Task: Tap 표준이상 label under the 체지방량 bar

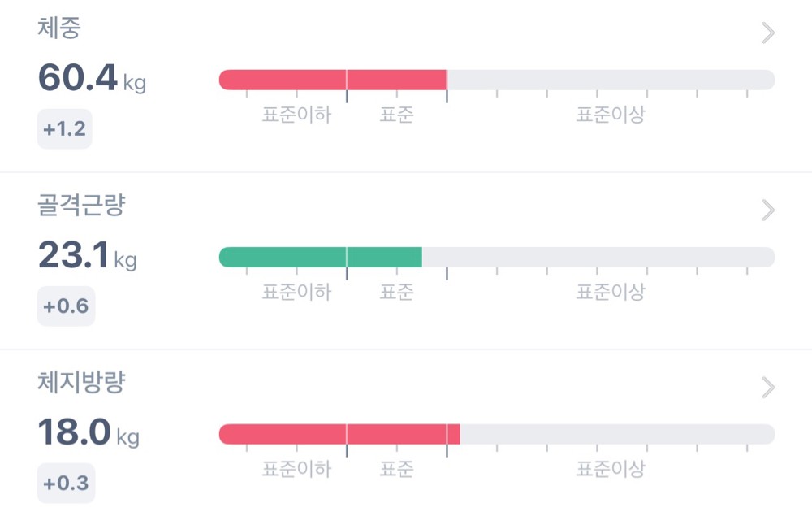Action: tap(610, 470)
